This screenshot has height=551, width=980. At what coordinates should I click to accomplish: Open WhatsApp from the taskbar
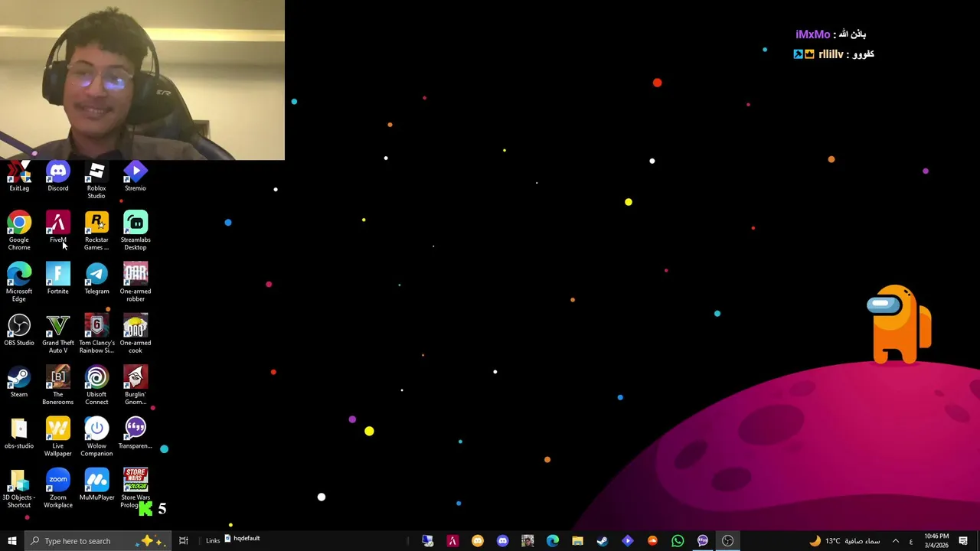678,541
